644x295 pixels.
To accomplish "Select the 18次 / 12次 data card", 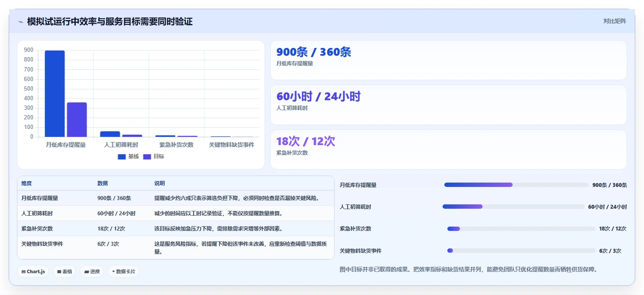I will click(449, 149).
